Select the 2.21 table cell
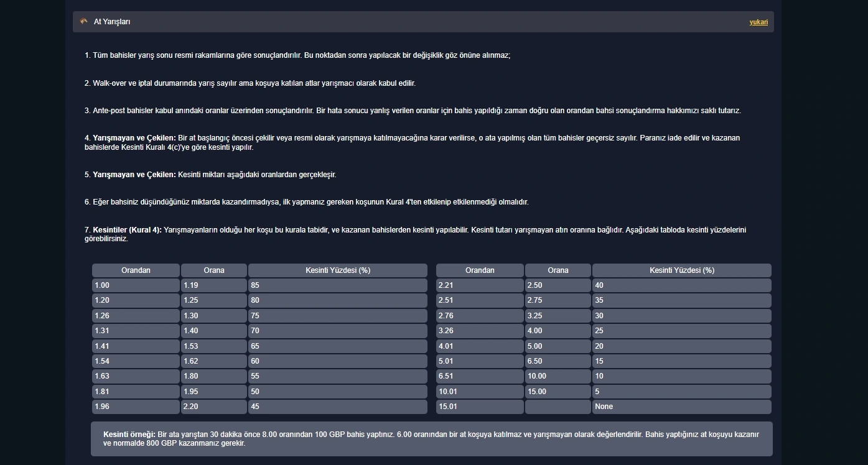This screenshot has width=868, height=465. point(480,285)
